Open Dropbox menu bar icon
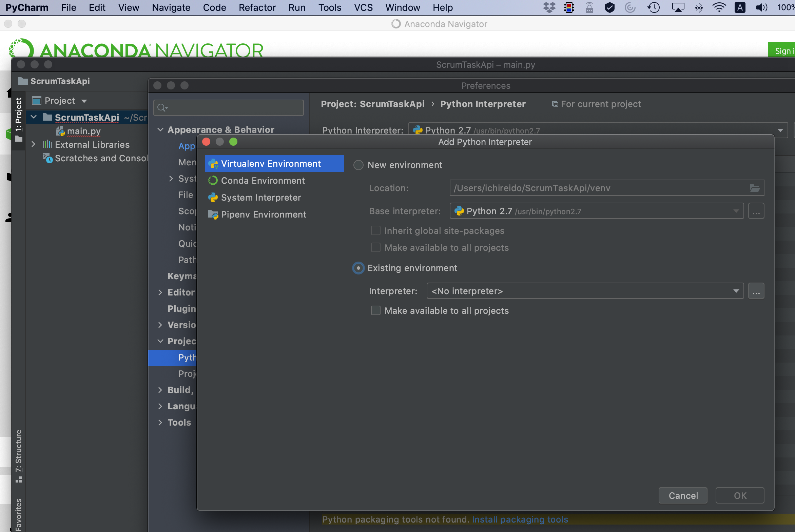 [x=549, y=7]
